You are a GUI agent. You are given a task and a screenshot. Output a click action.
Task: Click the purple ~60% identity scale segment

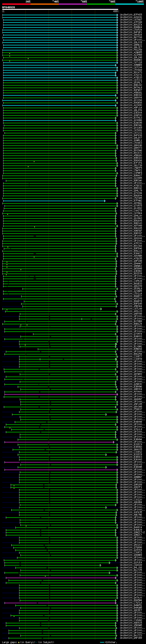[x=73, y=4]
